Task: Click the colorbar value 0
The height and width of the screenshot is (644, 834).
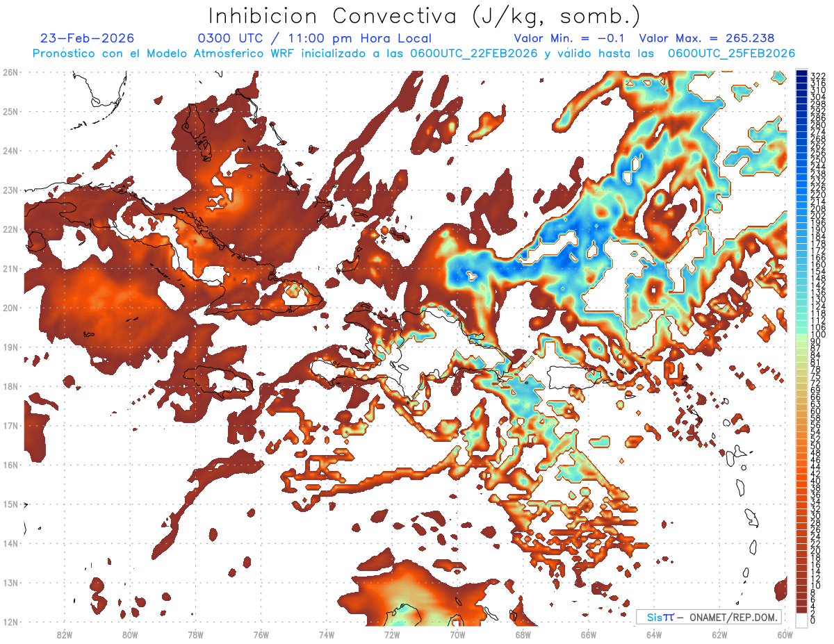Action: point(813,620)
